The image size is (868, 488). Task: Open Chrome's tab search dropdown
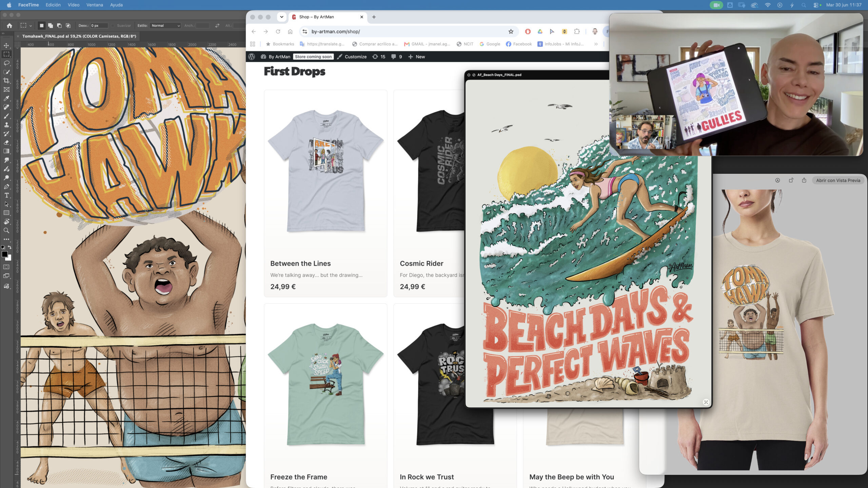(x=281, y=17)
